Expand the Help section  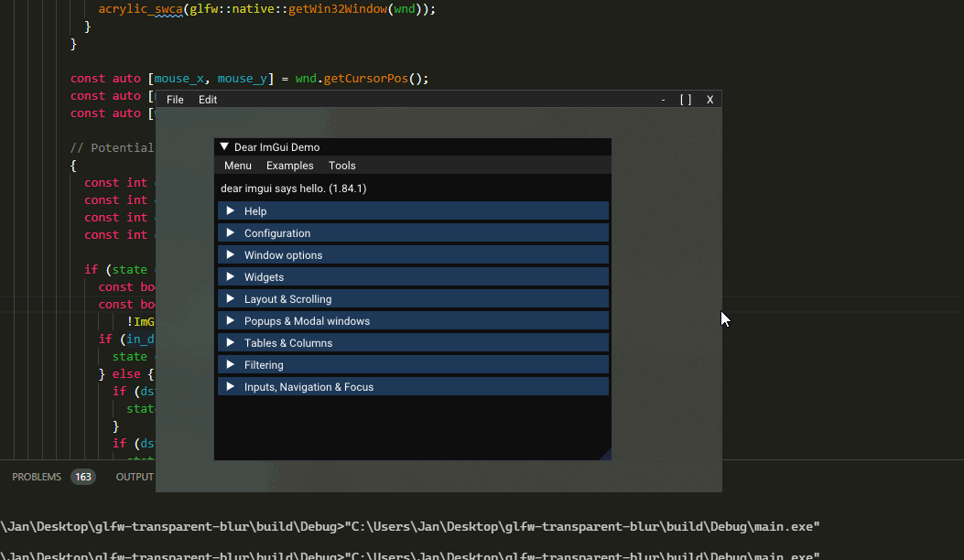click(413, 210)
